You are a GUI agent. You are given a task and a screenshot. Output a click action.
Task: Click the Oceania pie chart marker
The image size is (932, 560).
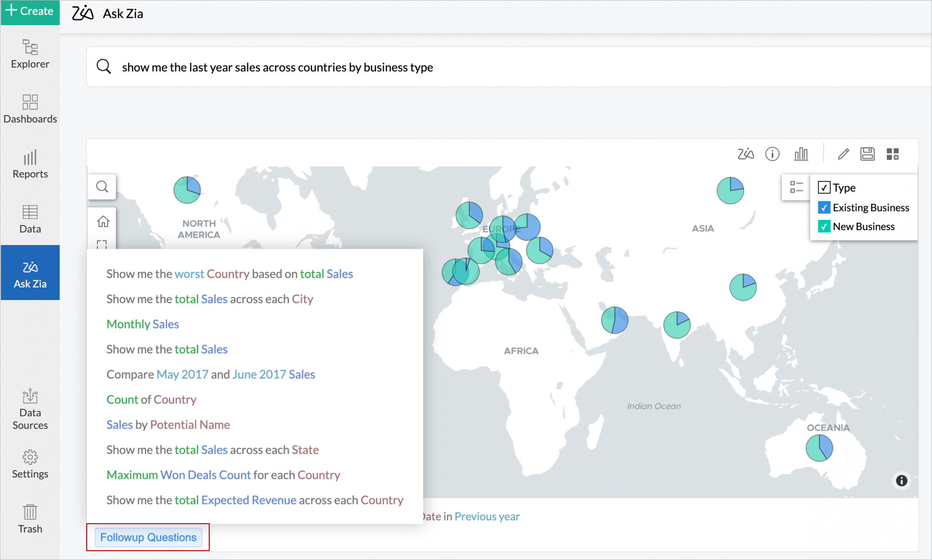819,448
